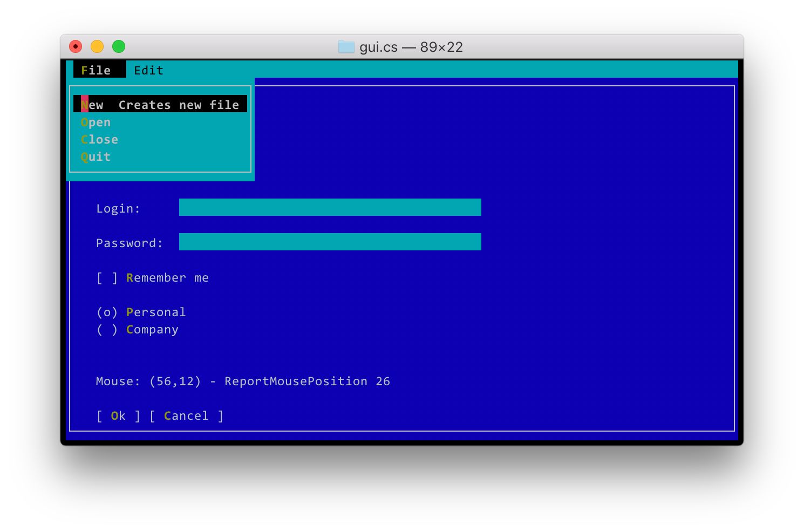Click the yellow minimize traffic light button

point(97,47)
